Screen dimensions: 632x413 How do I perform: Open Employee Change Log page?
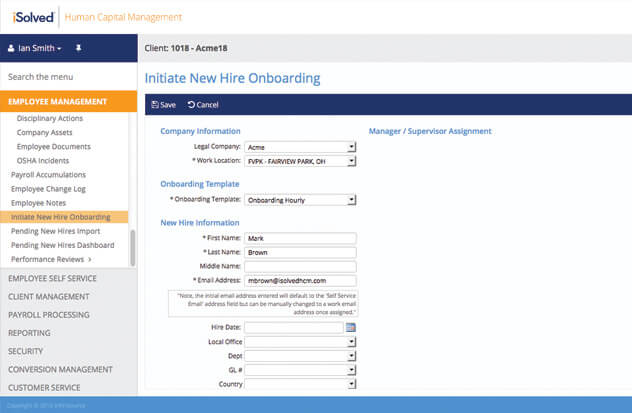click(47, 189)
